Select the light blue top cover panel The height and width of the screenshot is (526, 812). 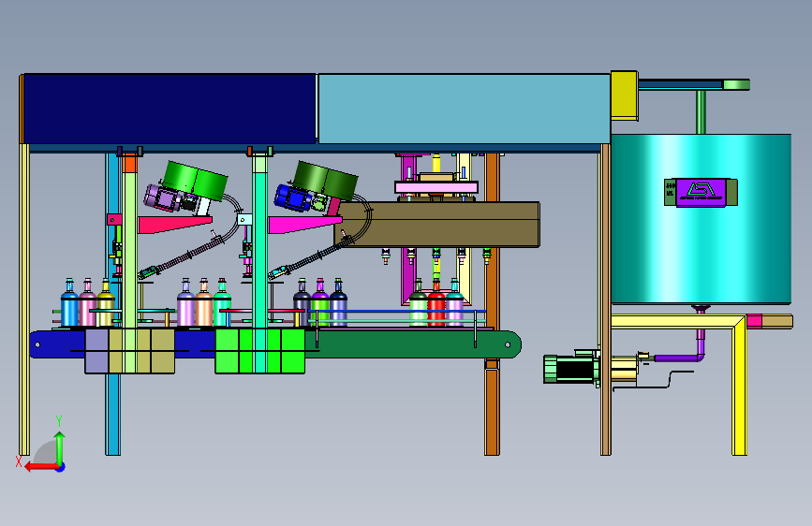464,109
